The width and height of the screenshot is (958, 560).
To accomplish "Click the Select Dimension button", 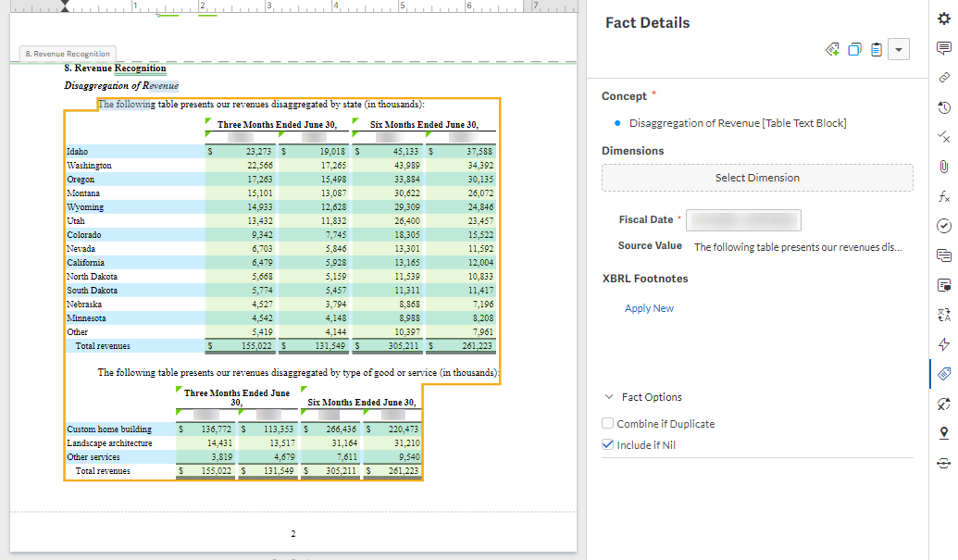I will pos(757,178).
